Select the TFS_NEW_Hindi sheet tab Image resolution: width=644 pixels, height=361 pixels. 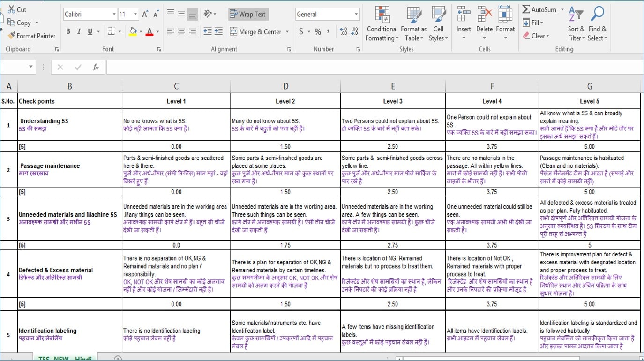pyautogui.click(x=66, y=358)
